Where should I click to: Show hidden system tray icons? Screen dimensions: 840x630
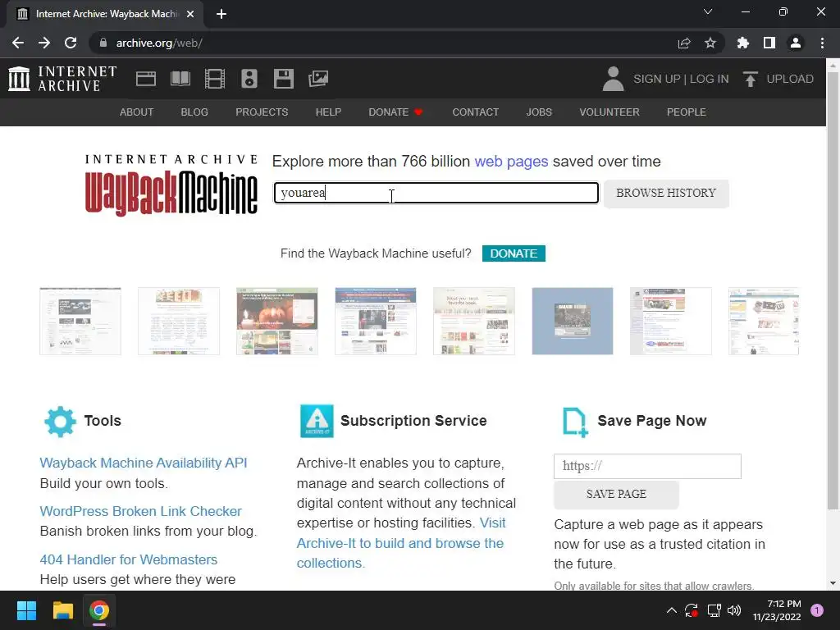point(671,610)
